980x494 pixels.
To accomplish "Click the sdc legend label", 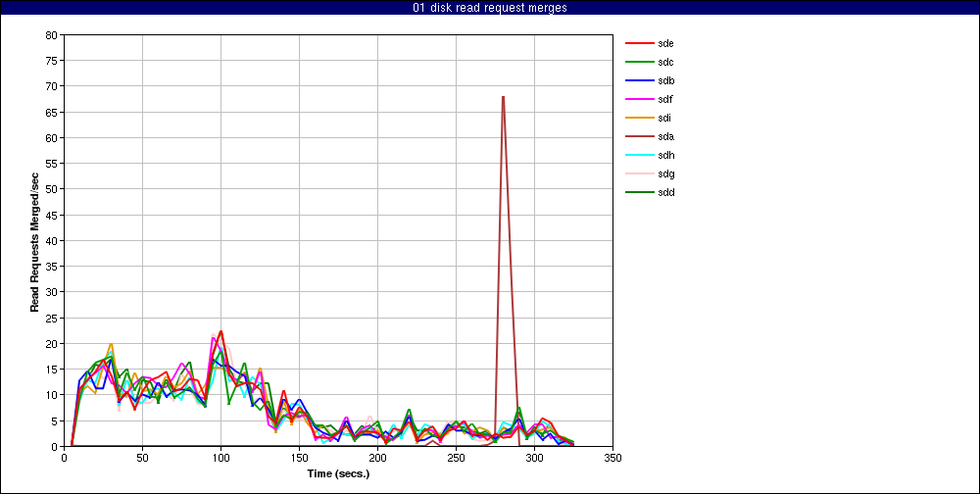I will (x=665, y=62).
